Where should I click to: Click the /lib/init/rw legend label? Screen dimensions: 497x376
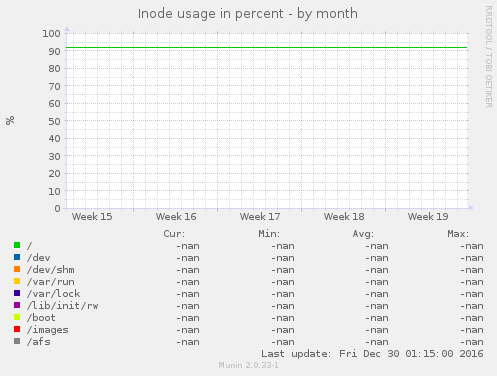click(x=63, y=306)
